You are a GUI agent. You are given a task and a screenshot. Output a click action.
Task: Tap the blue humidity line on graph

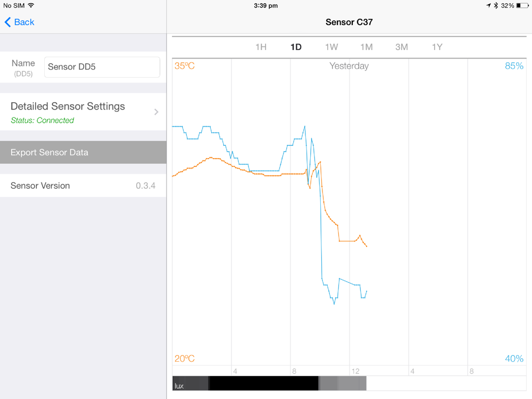click(264, 171)
